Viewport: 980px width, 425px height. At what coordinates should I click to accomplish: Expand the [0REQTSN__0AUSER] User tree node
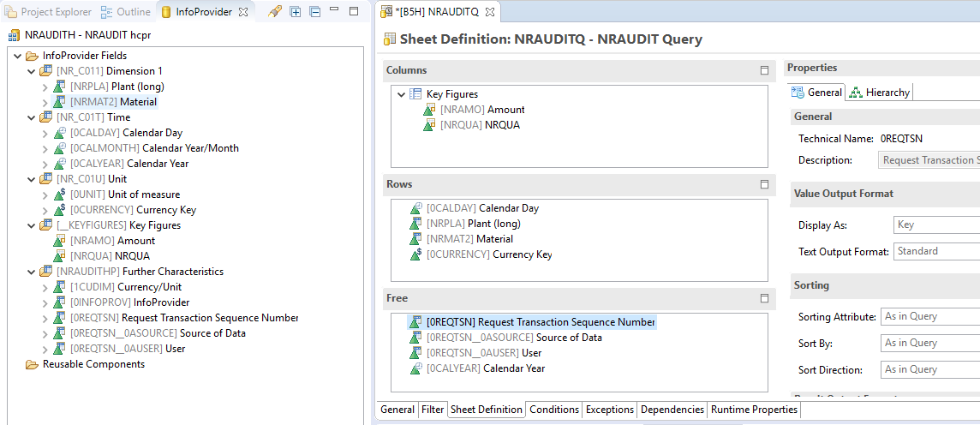[45, 349]
